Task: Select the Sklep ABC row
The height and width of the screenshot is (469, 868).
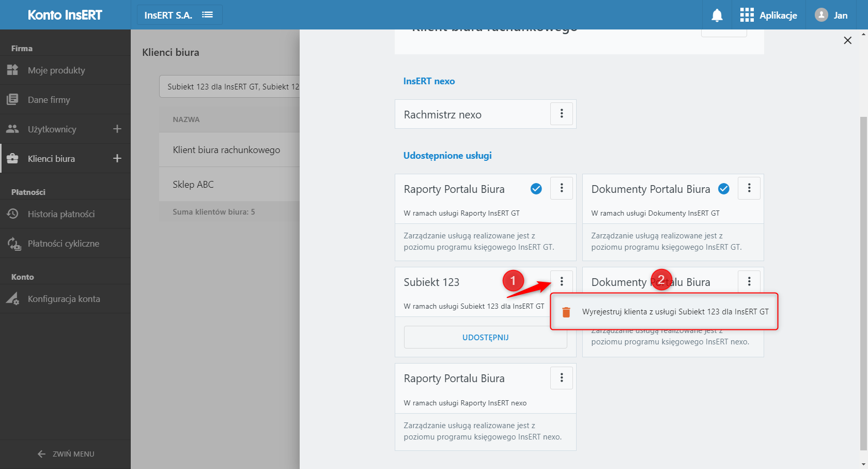Action: click(229, 185)
